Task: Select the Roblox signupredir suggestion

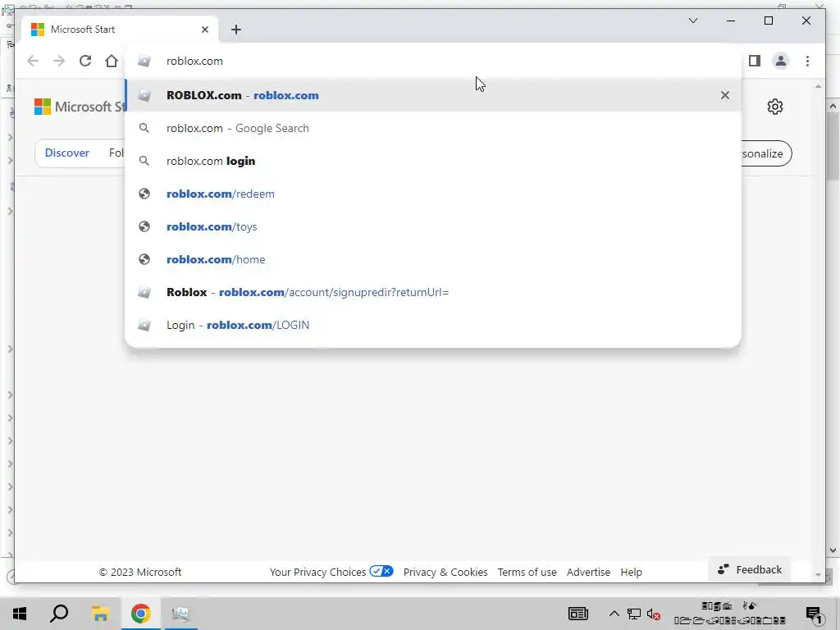Action: click(x=433, y=292)
